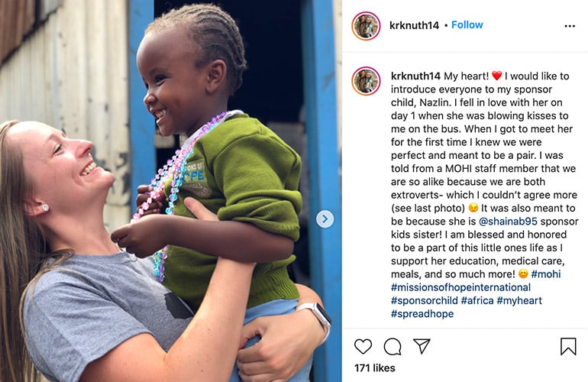
Task: Open the #spreadhope hashtag
Action: (422, 314)
